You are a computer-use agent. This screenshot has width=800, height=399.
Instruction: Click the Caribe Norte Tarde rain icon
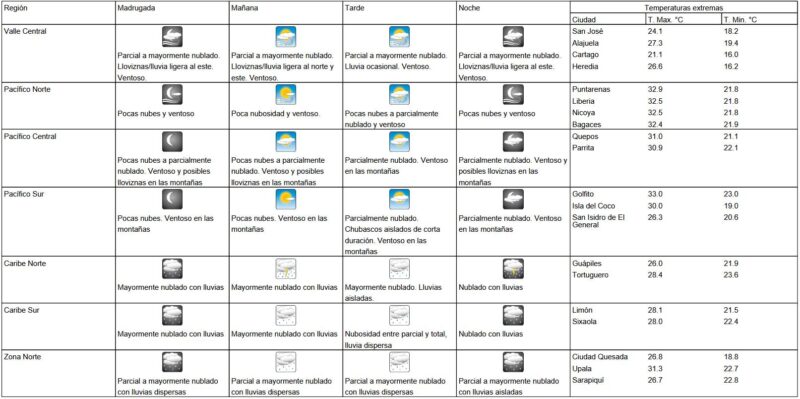point(399,268)
